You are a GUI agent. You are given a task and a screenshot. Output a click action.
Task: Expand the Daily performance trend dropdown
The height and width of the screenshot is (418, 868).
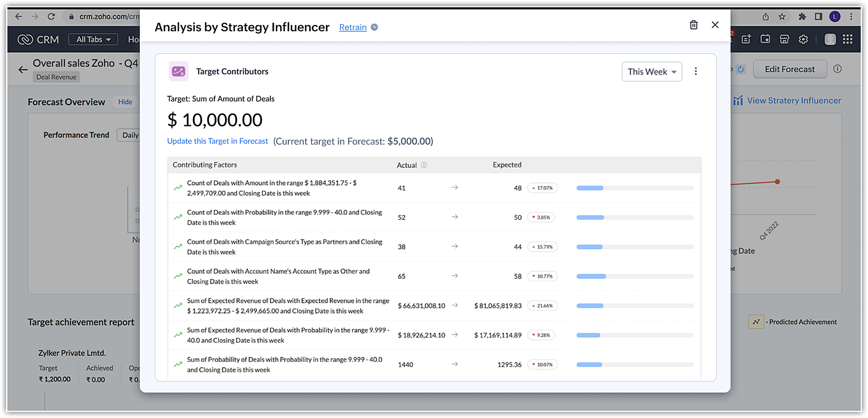129,135
